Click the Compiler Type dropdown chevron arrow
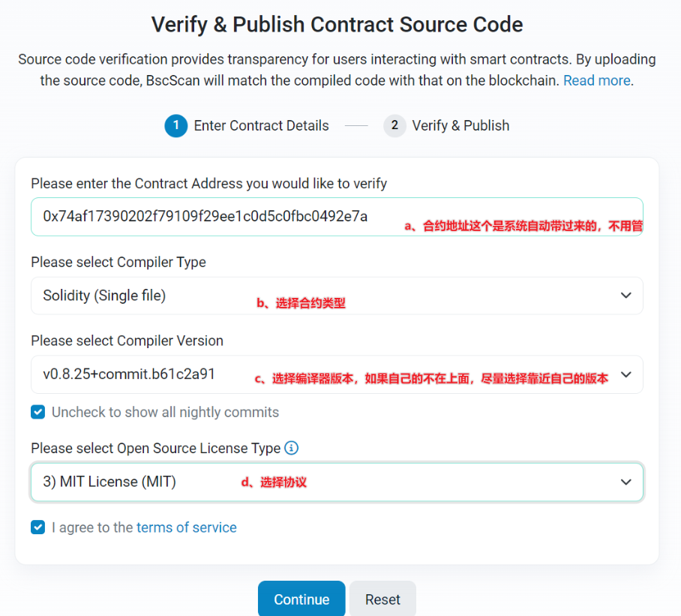Screen dimensions: 681x616 tap(626, 296)
